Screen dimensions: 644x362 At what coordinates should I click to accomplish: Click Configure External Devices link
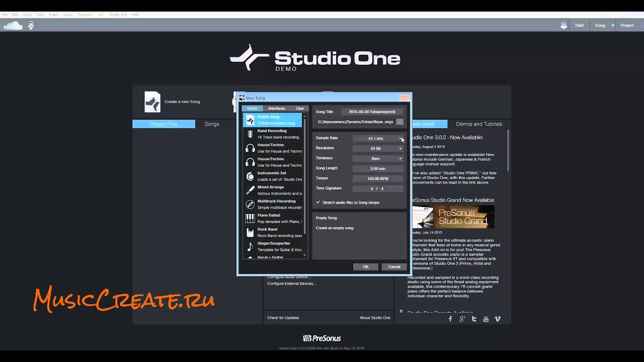(291, 284)
